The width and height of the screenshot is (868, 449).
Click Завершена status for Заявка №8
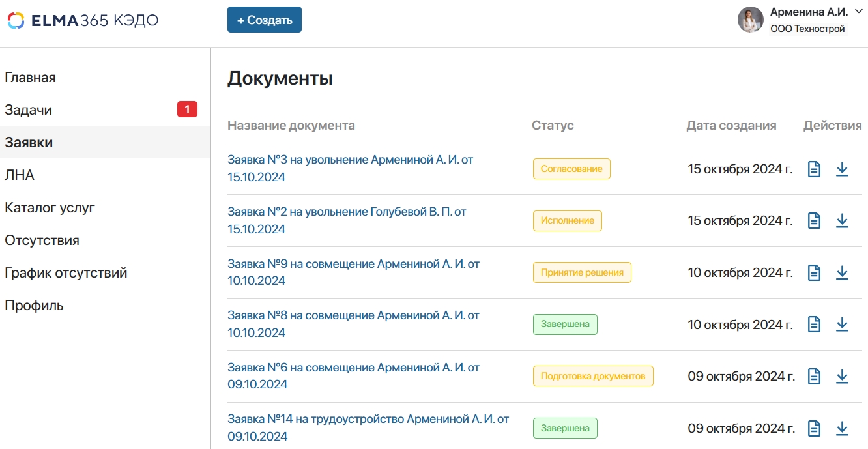click(565, 325)
